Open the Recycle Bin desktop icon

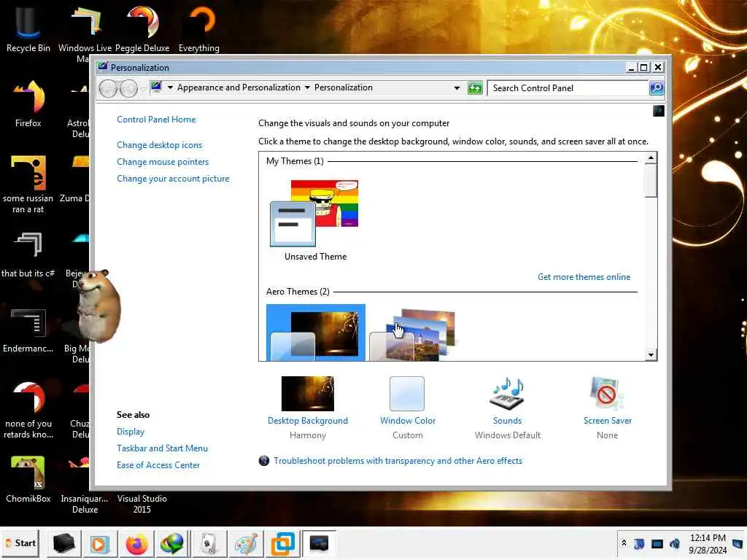point(28,28)
